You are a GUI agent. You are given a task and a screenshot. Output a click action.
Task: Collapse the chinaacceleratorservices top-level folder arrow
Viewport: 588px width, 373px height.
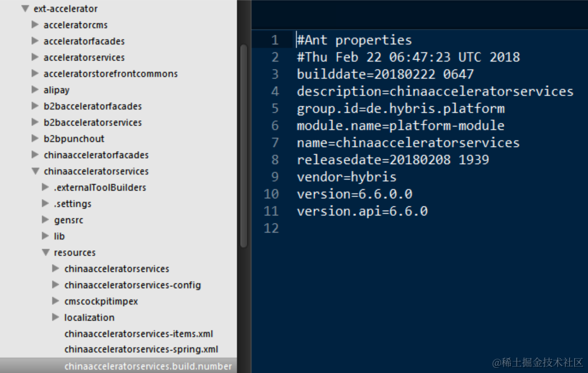[x=35, y=171]
